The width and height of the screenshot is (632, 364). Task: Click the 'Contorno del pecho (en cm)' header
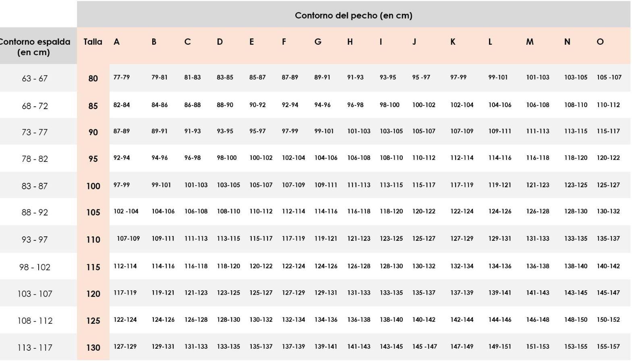coord(353,15)
